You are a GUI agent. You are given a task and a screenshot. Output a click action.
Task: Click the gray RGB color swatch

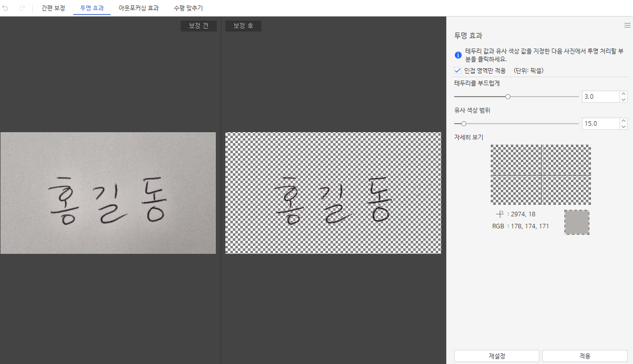pos(576,222)
